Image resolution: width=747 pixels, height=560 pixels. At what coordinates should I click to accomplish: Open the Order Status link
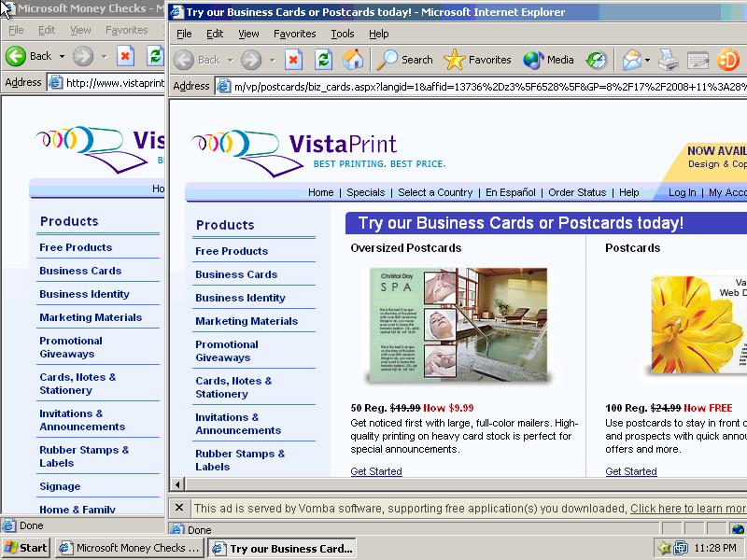click(x=577, y=192)
